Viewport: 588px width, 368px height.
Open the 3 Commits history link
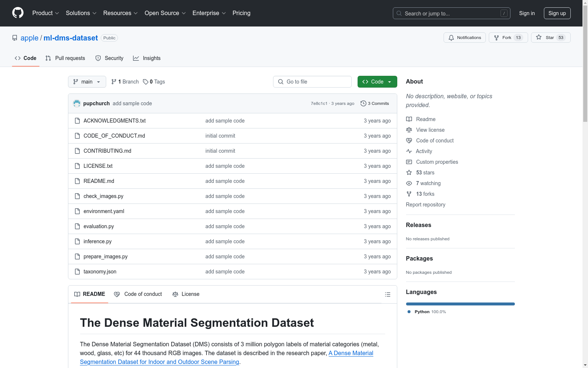375,103
